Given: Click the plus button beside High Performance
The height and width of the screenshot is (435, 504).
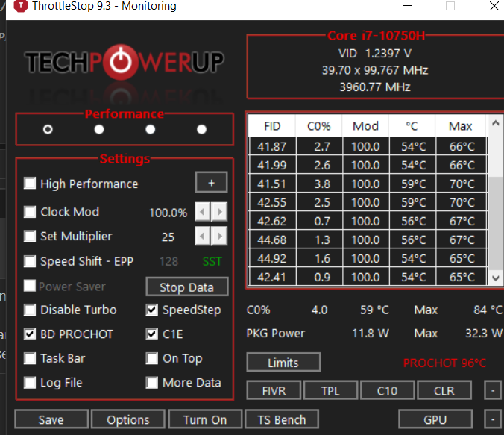Looking at the screenshot, I should pos(212,182).
